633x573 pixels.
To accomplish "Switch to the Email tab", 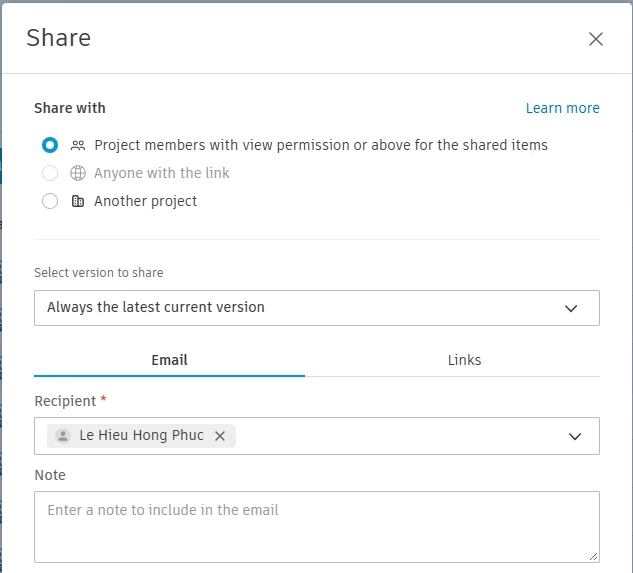I will click(170, 360).
